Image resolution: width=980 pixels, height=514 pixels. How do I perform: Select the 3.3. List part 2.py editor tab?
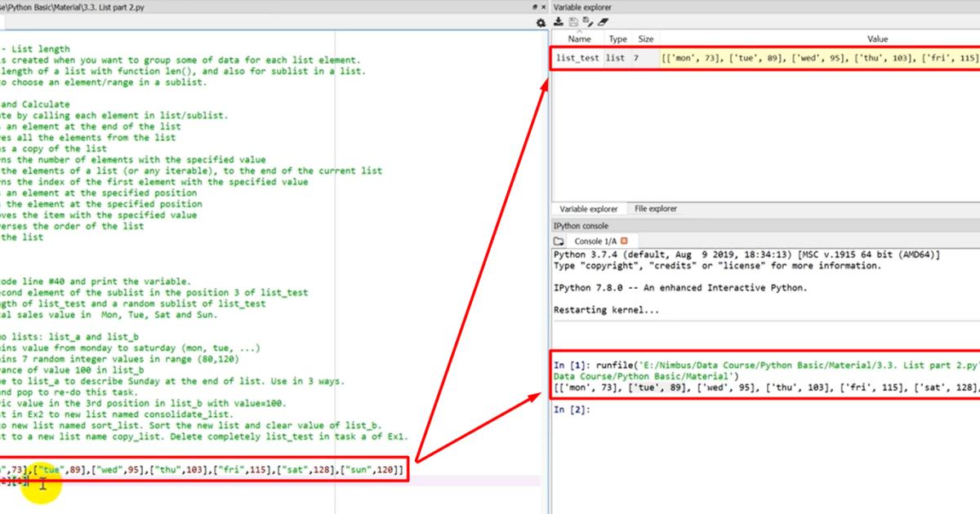tap(98, 7)
